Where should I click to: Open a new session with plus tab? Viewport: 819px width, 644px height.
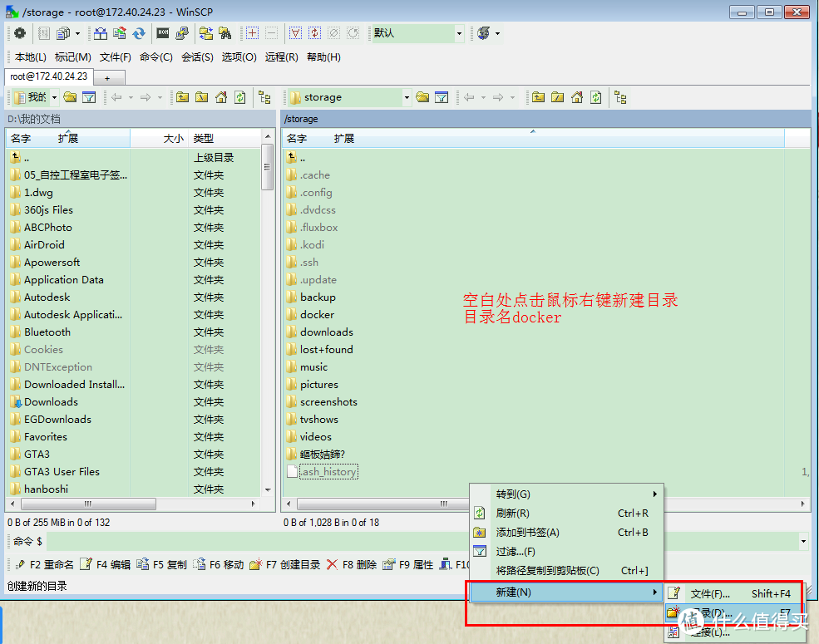pyautogui.click(x=107, y=78)
